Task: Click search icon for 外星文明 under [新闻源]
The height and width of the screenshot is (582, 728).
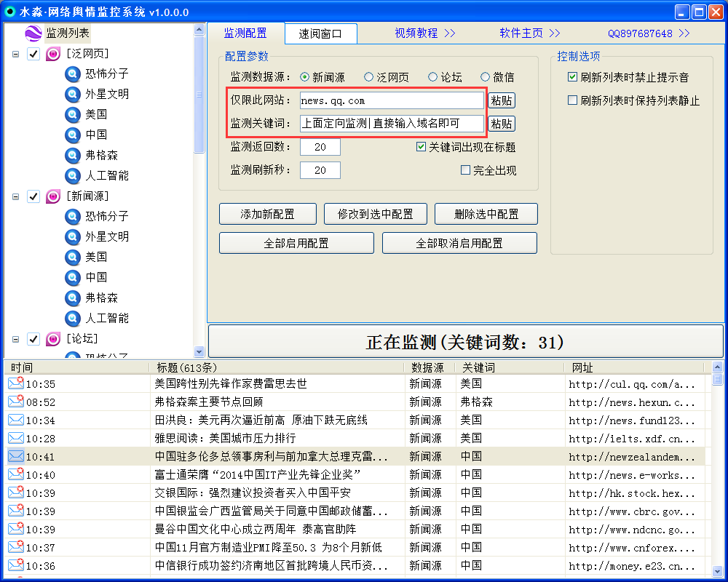Action: pos(72,237)
